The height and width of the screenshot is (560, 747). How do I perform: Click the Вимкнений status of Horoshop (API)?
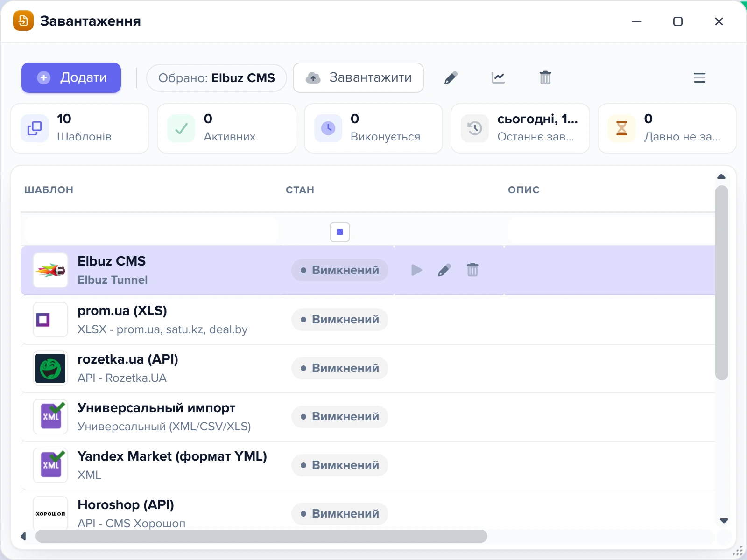(x=340, y=514)
